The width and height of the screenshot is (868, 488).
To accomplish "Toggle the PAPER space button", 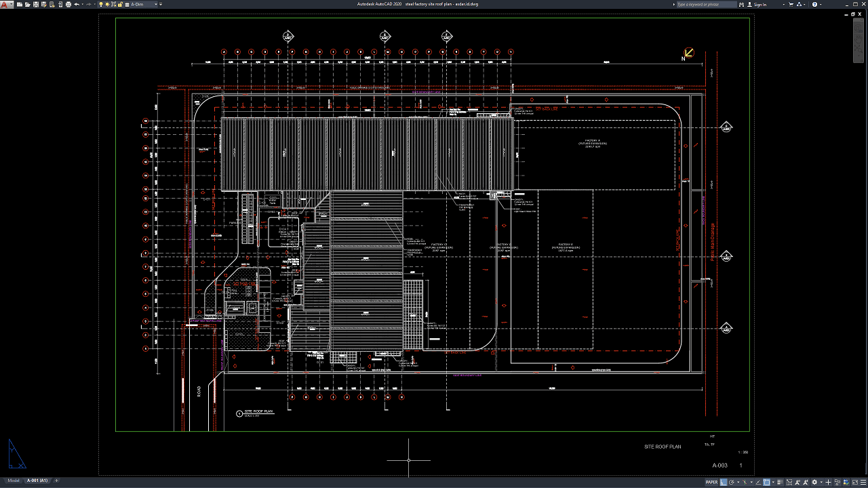I will 711,483.
